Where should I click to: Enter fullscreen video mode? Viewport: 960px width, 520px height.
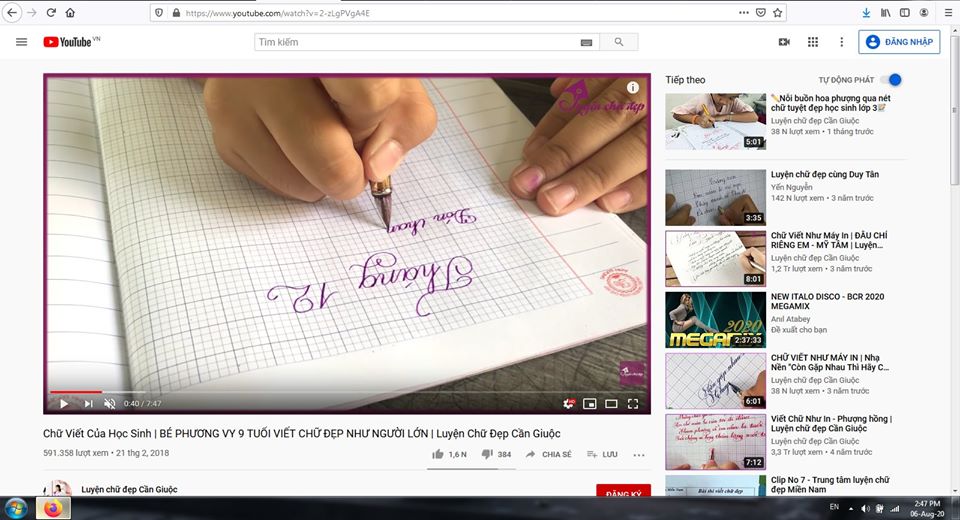pos(634,404)
